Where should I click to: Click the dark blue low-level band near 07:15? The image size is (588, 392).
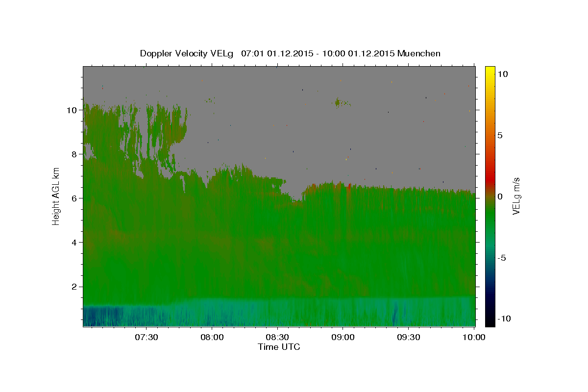pos(103,316)
